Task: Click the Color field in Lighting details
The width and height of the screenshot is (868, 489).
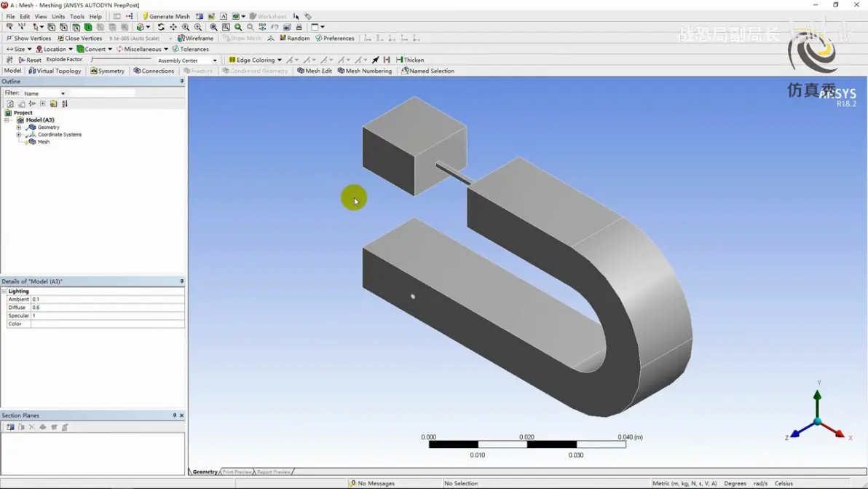Action: pyautogui.click(x=107, y=324)
